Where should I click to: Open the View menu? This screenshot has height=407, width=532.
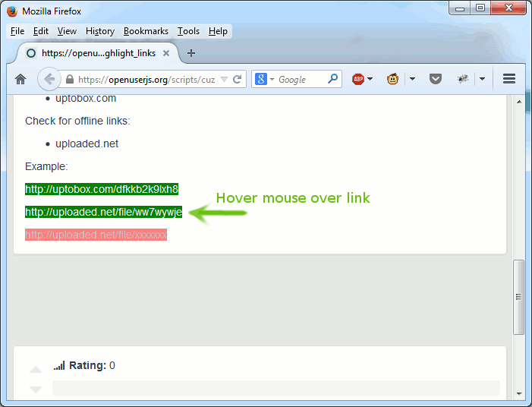pos(67,31)
